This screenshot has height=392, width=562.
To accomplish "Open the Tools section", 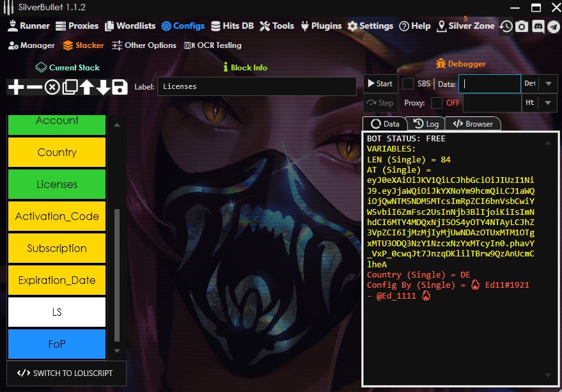I will point(277,26).
